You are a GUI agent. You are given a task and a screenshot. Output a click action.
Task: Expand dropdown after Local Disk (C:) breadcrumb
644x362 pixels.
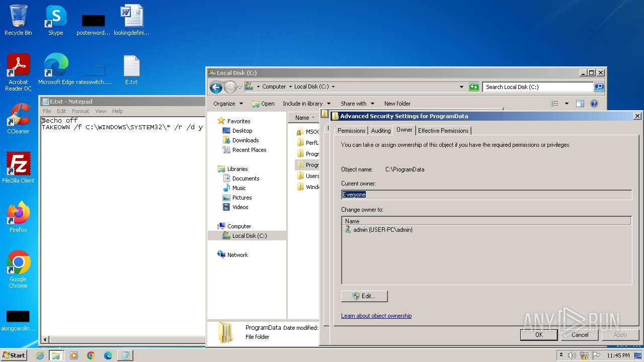333,87
